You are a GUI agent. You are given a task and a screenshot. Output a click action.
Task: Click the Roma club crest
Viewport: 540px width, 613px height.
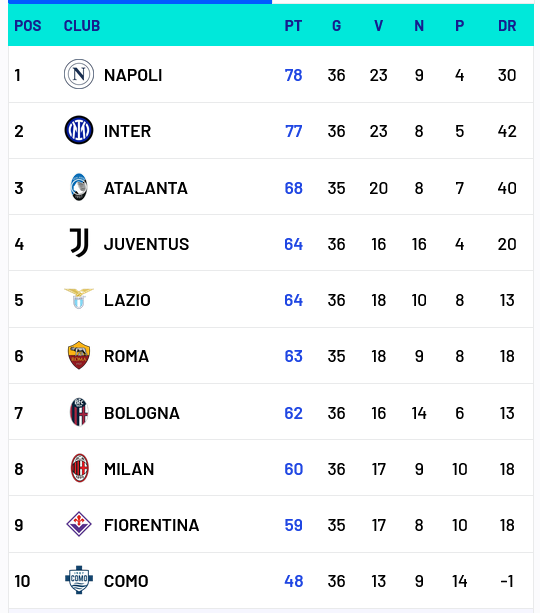(79, 355)
